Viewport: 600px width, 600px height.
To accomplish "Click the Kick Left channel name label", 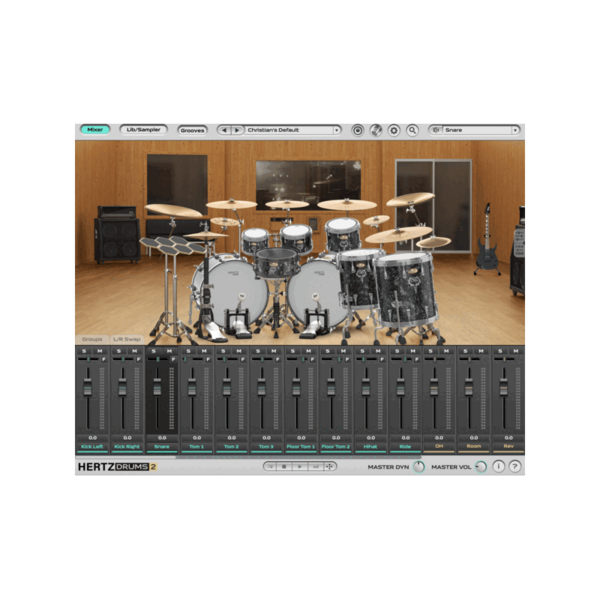I will (x=92, y=447).
